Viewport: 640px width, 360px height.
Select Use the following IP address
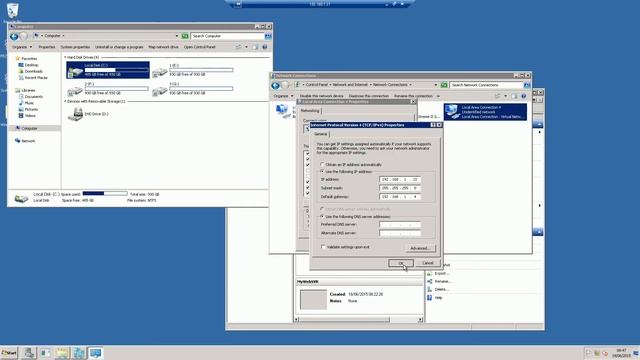(346, 171)
